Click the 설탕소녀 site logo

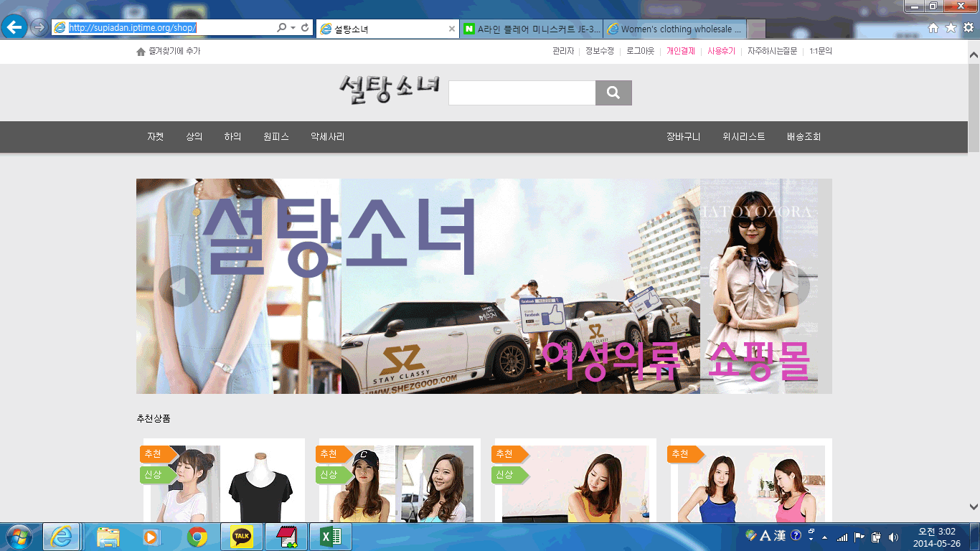pos(390,90)
